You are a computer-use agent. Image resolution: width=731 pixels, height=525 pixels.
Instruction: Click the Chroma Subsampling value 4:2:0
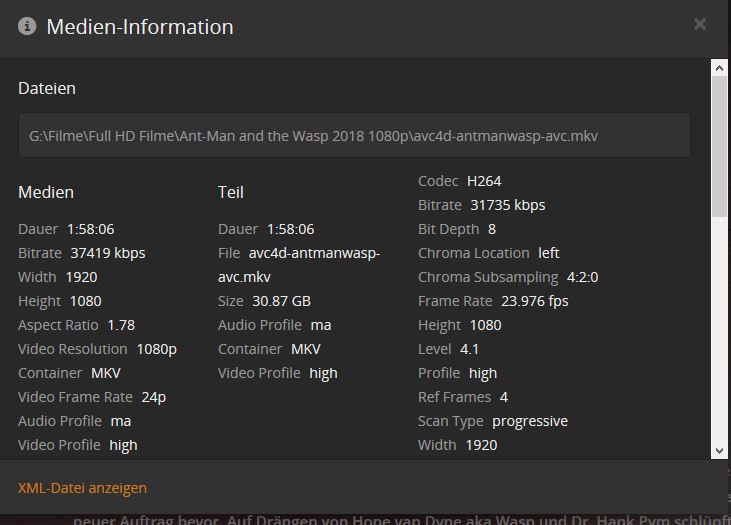point(582,277)
